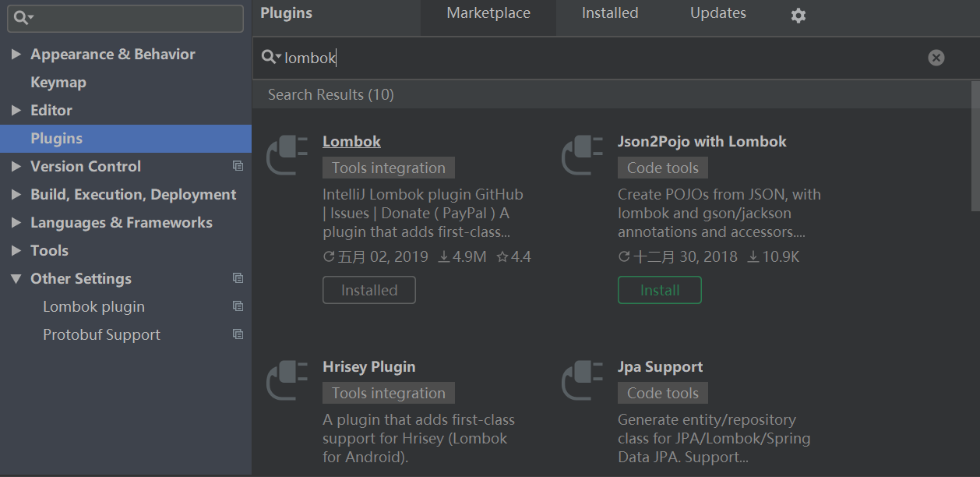
Task: Select Keymap in the settings tree
Action: [x=58, y=83]
